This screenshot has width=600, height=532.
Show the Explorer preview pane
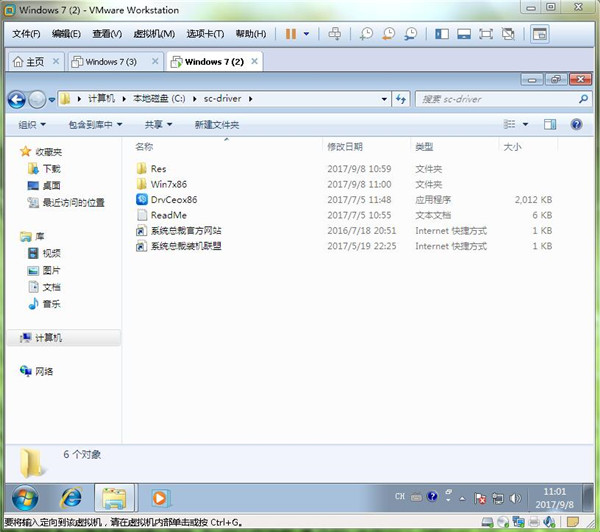[x=550, y=124]
